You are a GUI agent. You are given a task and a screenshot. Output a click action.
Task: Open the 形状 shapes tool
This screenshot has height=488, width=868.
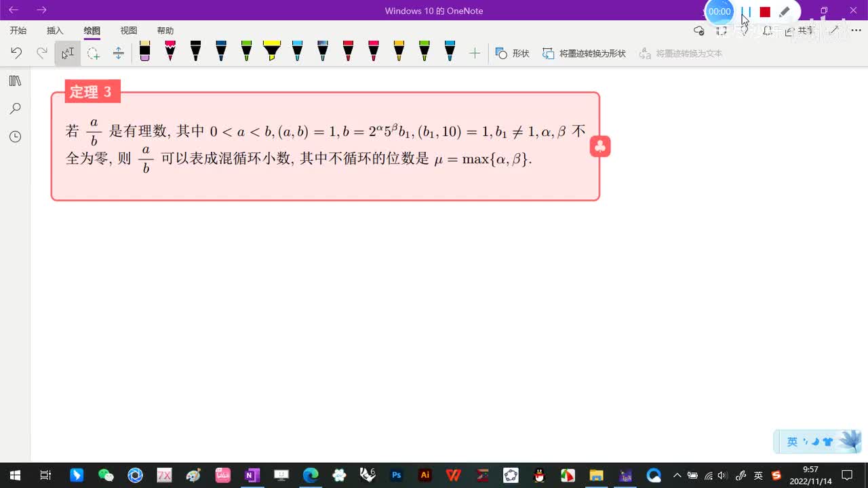coord(513,53)
